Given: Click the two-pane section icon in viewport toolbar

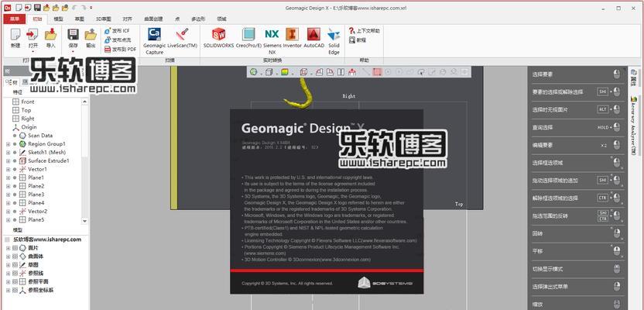Looking at the screenshot, I should (341, 72).
